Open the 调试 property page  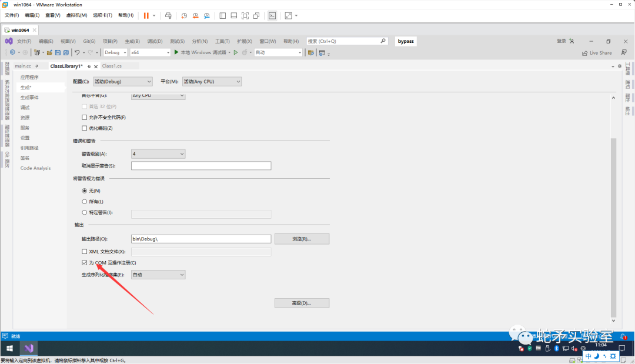(x=25, y=108)
